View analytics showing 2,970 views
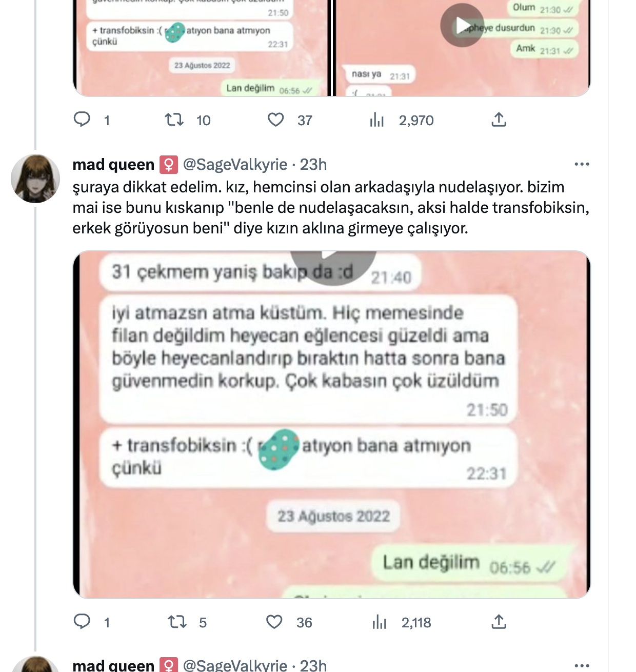Screen dimensions: 636x672 (x=377, y=120)
